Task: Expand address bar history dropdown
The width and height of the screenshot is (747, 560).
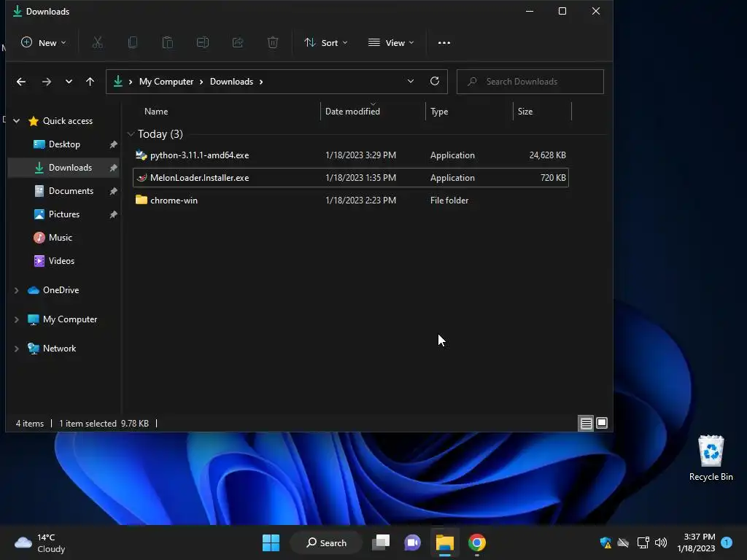Action: point(411,82)
